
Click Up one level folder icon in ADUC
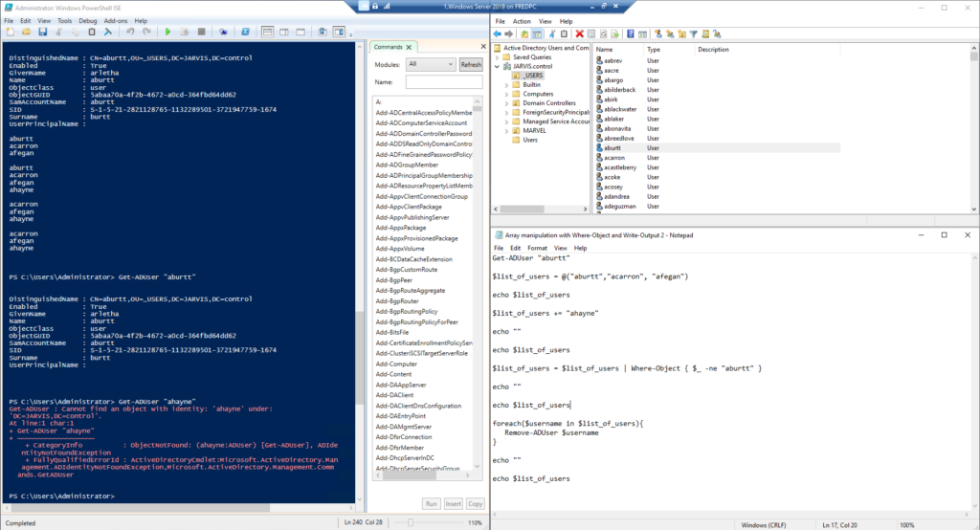(525, 33)
